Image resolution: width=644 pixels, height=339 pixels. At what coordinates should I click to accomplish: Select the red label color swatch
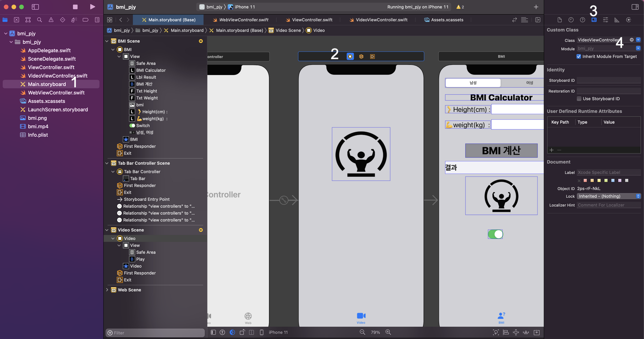pyautogui.click(x=585, y=181)
